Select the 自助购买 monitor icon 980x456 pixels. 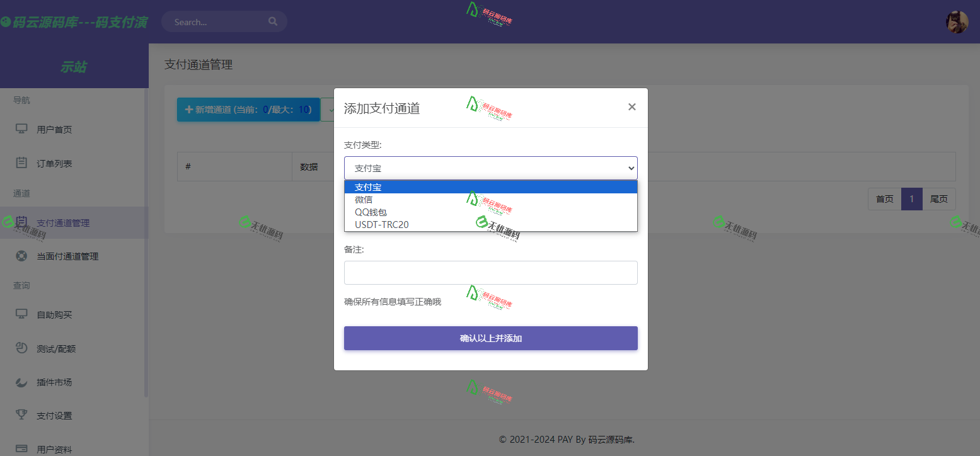point(21,314)
